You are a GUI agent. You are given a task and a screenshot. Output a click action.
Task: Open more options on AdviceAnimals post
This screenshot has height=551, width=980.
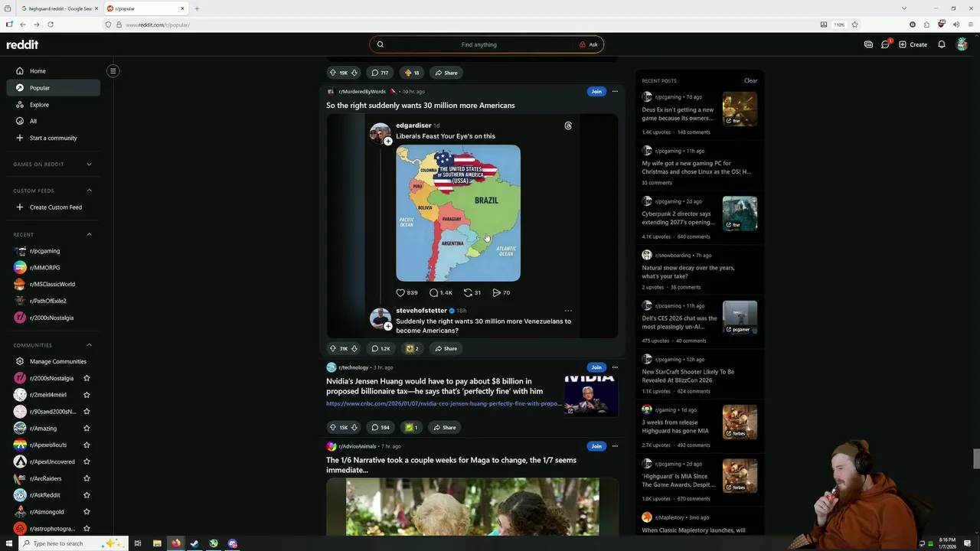tap(615, 446)
